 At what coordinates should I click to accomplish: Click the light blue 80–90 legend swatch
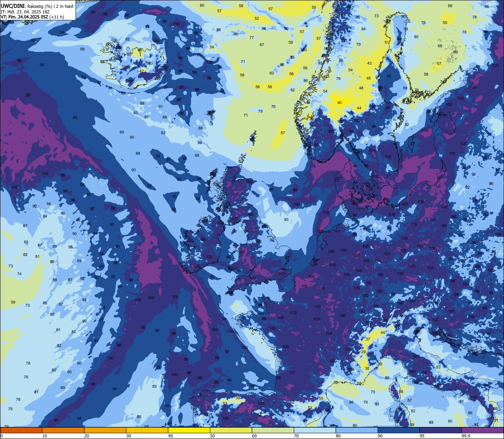(x=357, y=430)
